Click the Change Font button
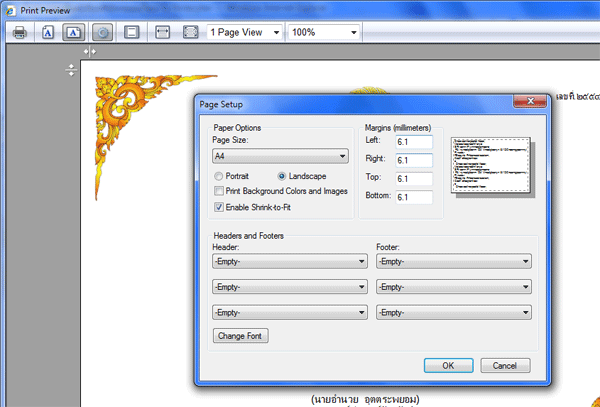Screen dimensions: 600x407 (x=241, y=336)
